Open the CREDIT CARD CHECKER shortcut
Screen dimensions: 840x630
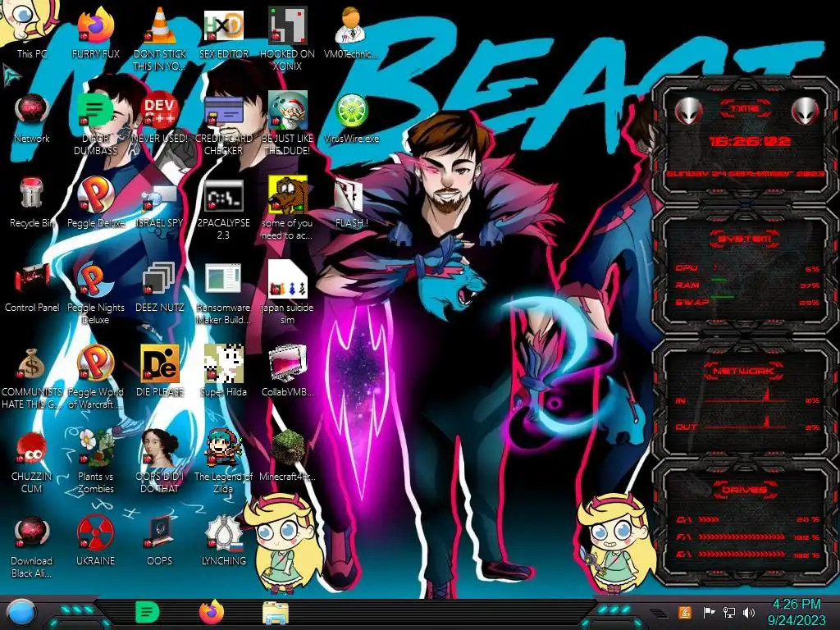coord(223,111)
